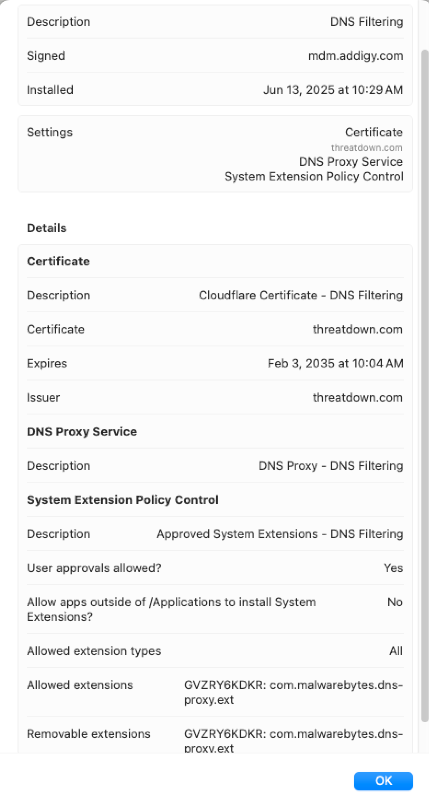Click 'User approvals allowed?' label
Screen dimensions: 429x796
(94, 568)
